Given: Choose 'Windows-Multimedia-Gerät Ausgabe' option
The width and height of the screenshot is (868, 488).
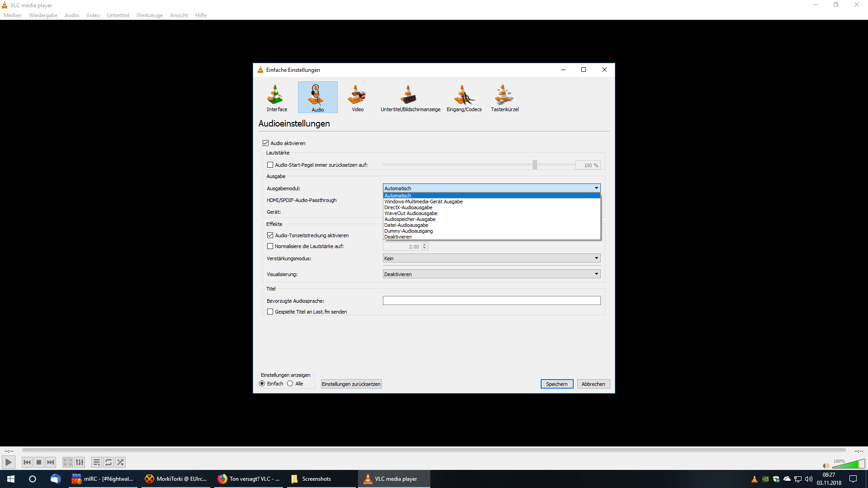Looking at the screenshot, I should click(x=491, y=202).
